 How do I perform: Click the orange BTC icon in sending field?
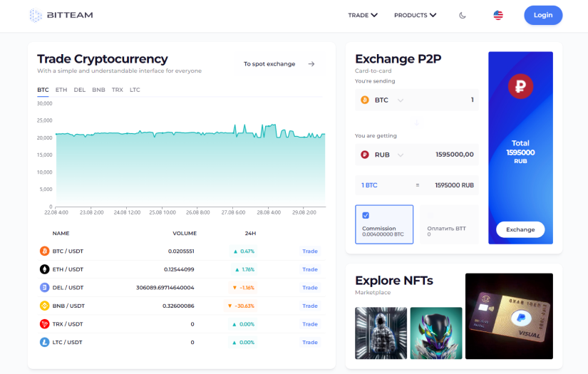coord(364,100)
